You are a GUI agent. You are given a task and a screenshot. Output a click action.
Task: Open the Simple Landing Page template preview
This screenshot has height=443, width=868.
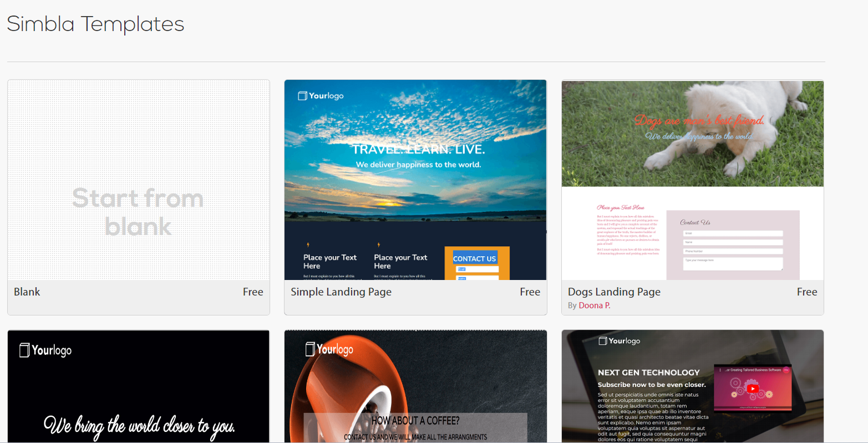(x=415, y=180)
